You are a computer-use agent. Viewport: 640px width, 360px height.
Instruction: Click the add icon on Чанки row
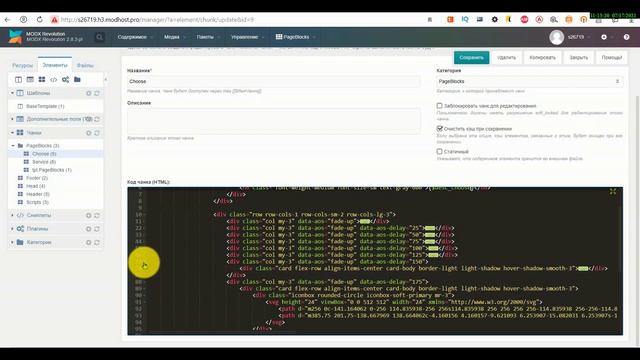pyautogui.click(x=89, y=133)
